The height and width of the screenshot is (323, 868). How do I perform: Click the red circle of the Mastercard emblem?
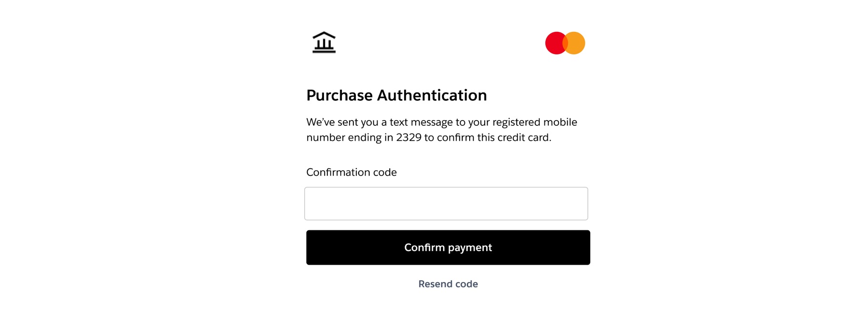point(555,42)
